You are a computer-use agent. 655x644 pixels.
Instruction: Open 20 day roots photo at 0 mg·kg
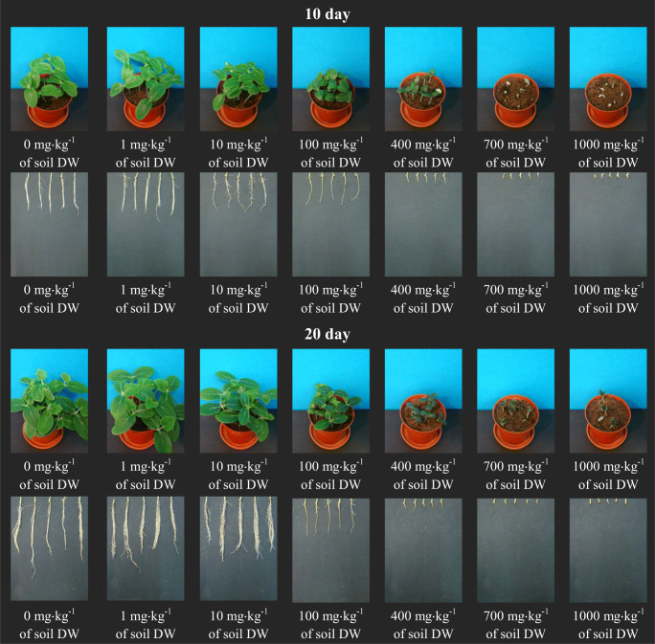[49, 548]
